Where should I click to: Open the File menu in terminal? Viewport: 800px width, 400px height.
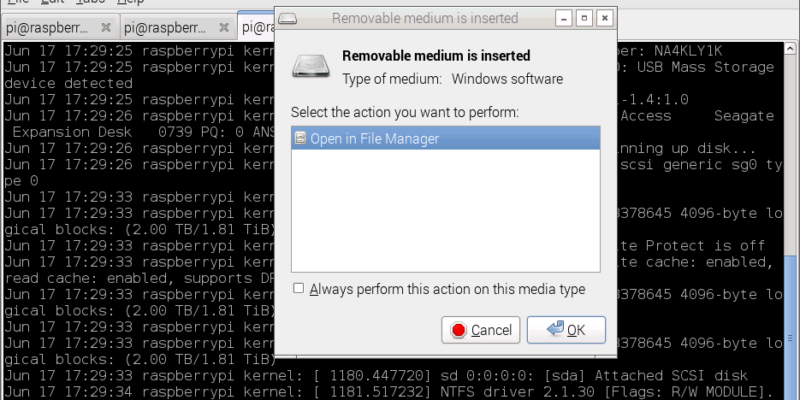(x=18, y=3)
